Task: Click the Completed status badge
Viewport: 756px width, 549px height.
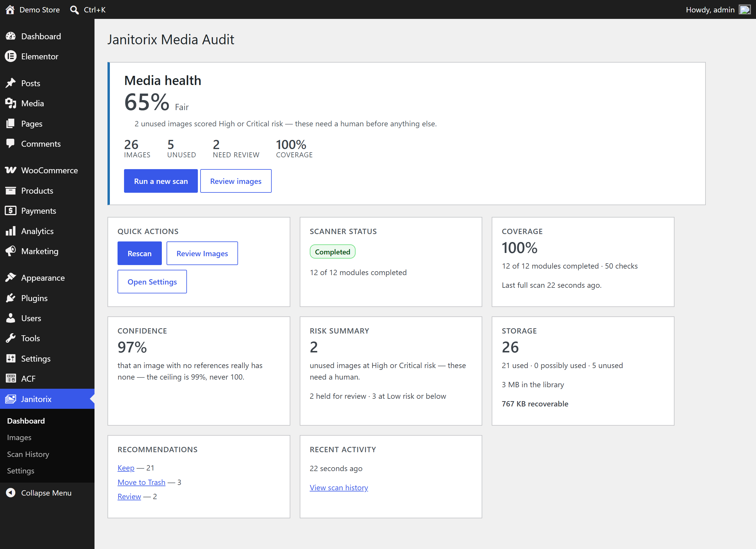Action: coord(332,251)
